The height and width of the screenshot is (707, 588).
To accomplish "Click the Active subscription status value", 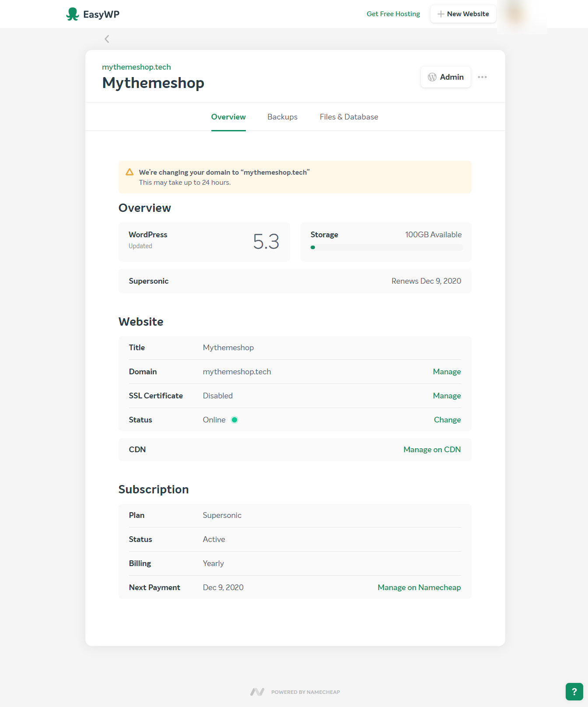I will click(214, 539).
